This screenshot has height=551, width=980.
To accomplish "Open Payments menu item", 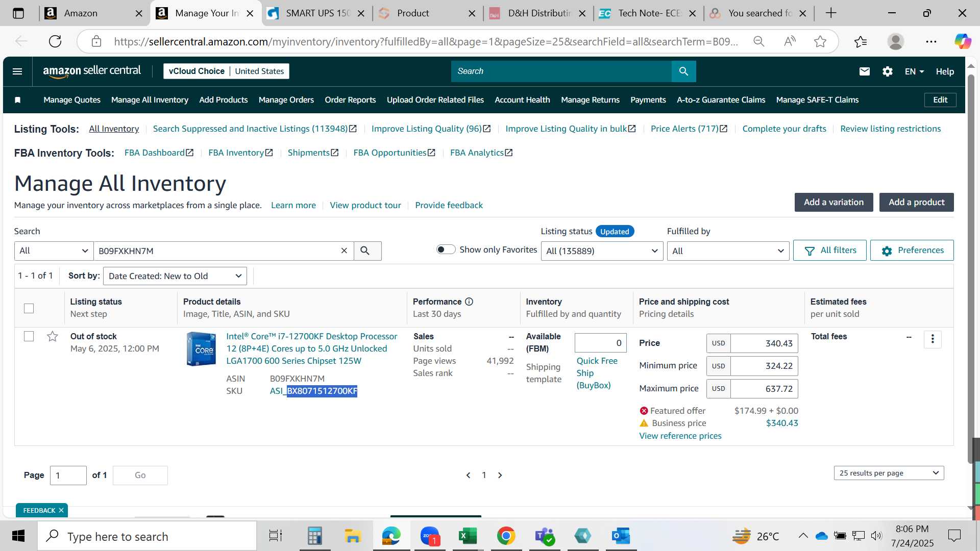I will pos(648,100).
